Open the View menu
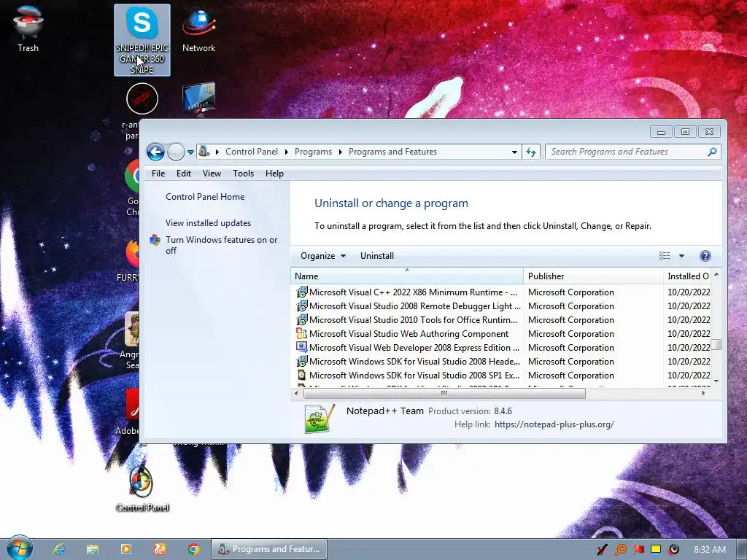Viewport: 747px width, 560px height. point(212,174)
